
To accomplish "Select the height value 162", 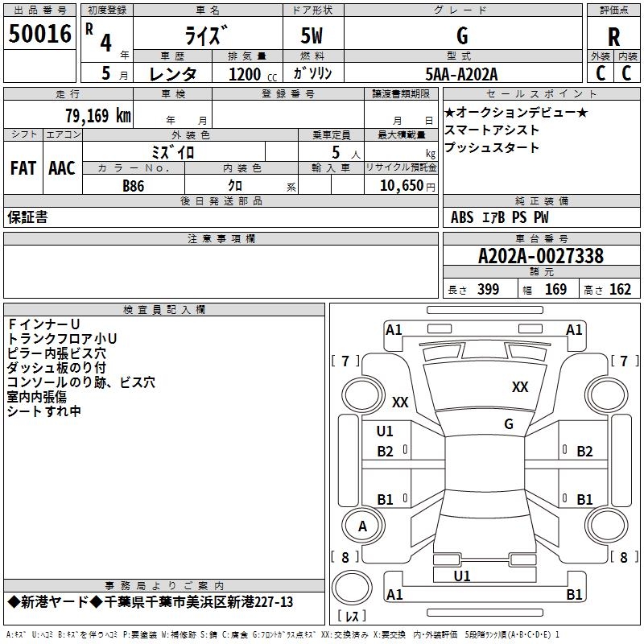I will click(x=620, y=290).
